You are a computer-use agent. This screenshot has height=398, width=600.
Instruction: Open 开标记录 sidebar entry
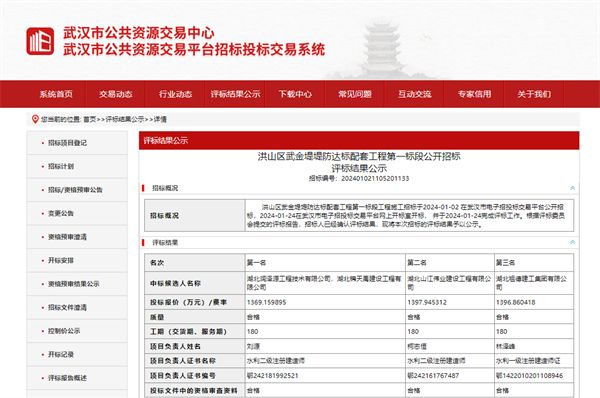click(x=61, y=354)
